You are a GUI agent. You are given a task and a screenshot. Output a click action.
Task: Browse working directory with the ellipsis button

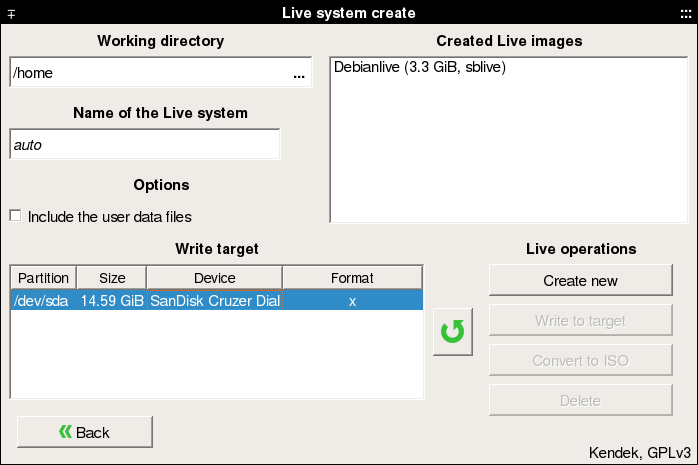(298, 74)
